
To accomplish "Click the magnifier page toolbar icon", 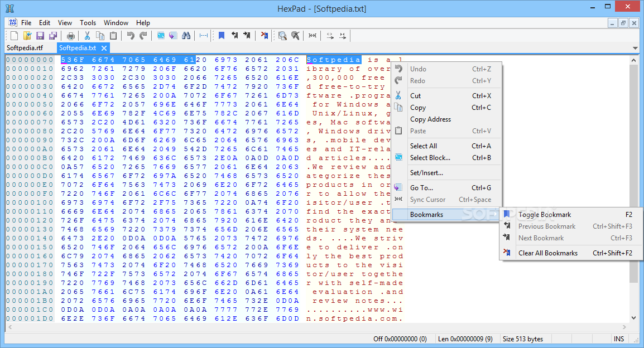I will coord(282,36).
